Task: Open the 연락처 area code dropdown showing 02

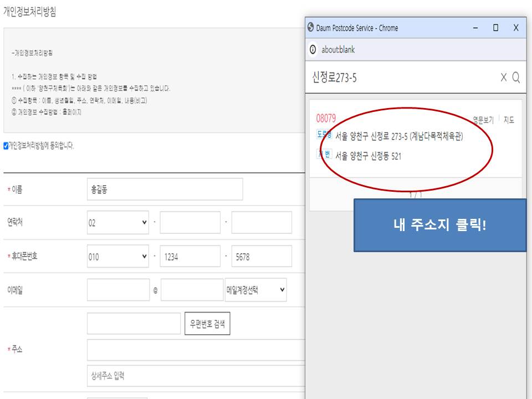Action: coord(117,223)
